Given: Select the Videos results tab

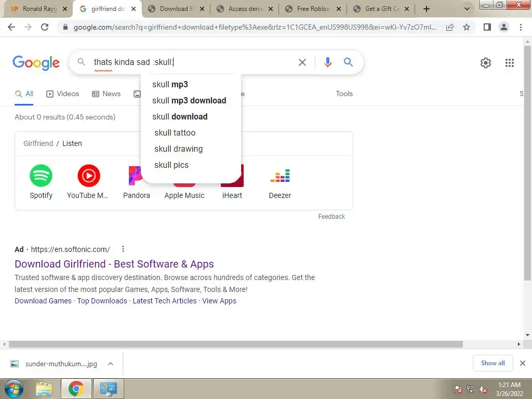Looking at the screenshot, I should (63, 94).
